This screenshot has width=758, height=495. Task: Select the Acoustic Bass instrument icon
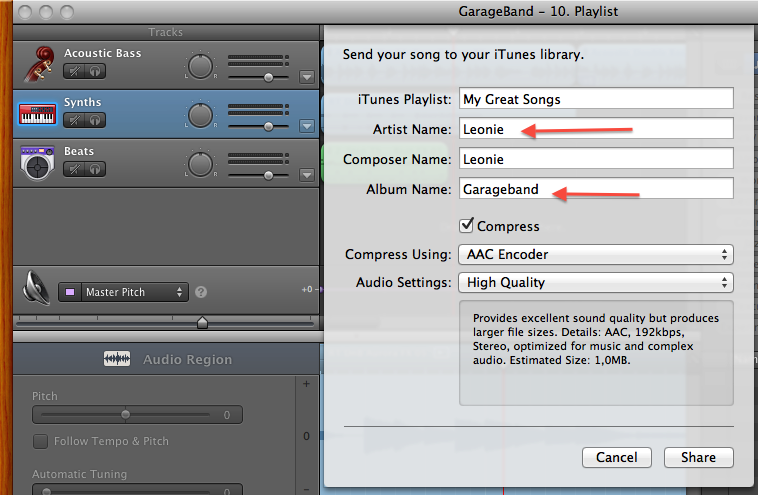pos(38,64)
